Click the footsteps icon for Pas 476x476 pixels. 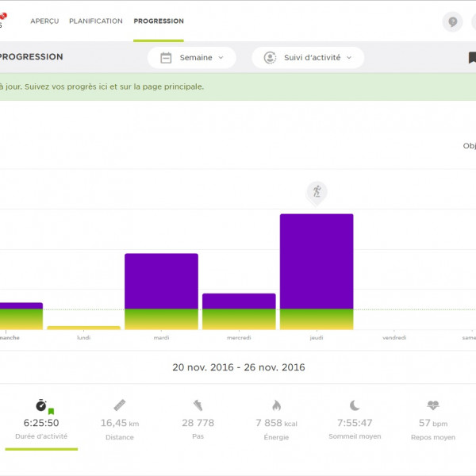coord(198,405)
